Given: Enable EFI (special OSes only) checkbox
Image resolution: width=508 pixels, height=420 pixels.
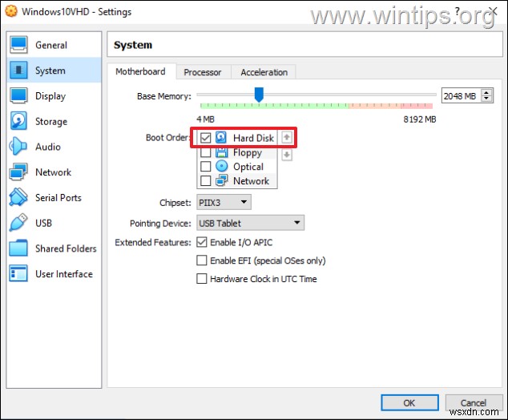Looking at the screenshot, I should pyautogui.click(x=201, y=260).
